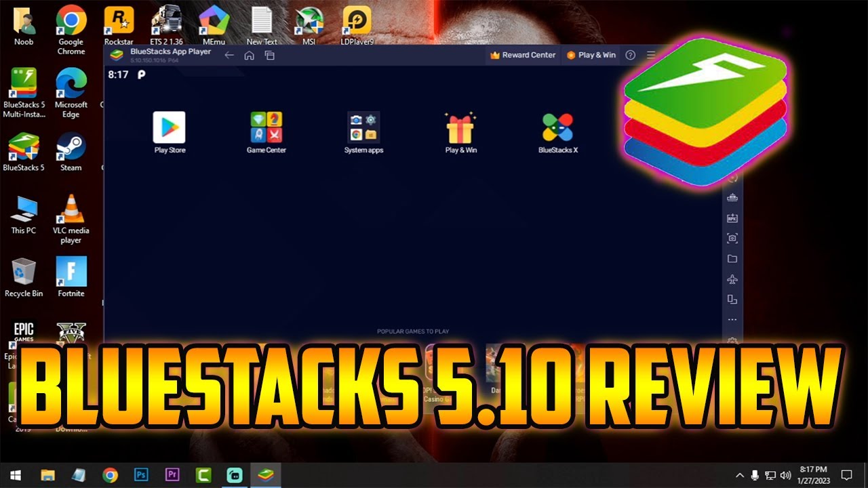Open the New Text document on the desktop

[x=262, y=26]
